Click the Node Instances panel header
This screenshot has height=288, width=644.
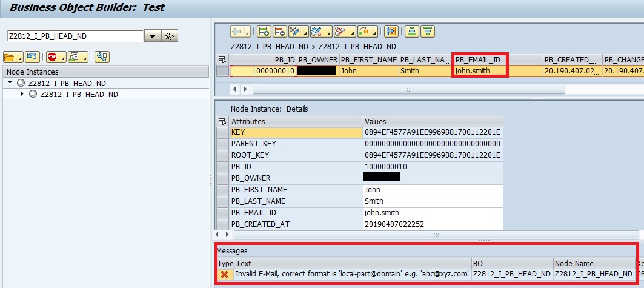click(x=107, y=72)
